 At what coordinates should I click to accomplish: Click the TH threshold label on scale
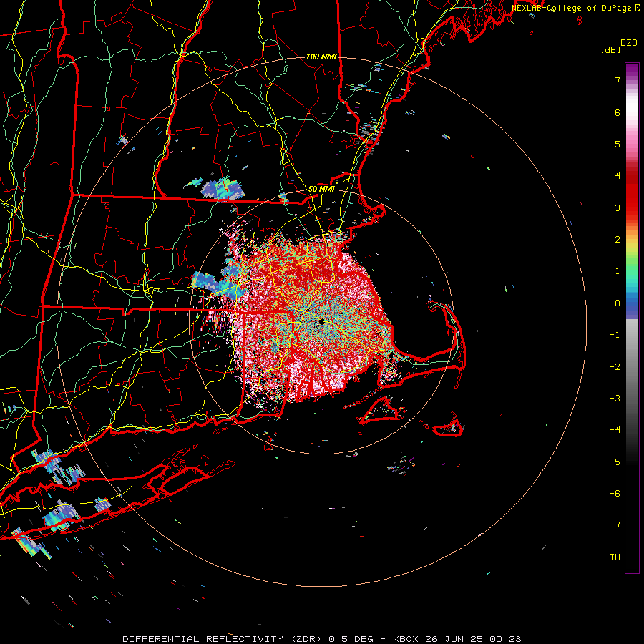(615, 557)
